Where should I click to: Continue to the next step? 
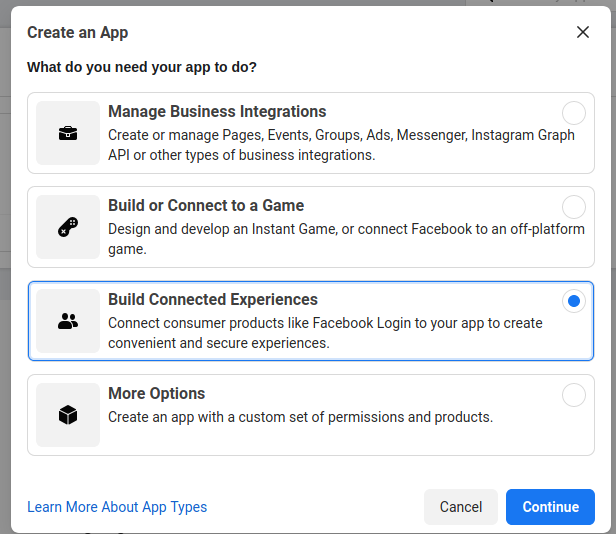[550, 507]
